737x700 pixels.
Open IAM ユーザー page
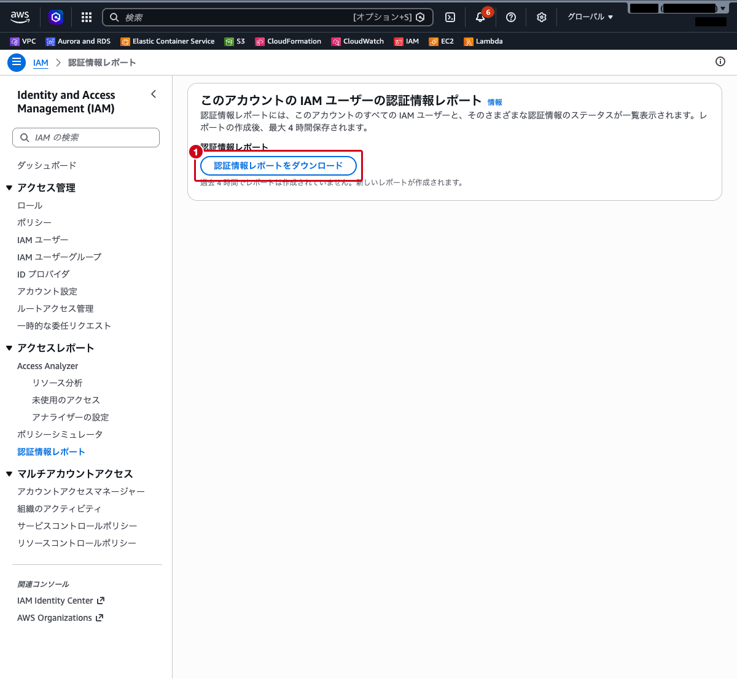pos(43,239)
